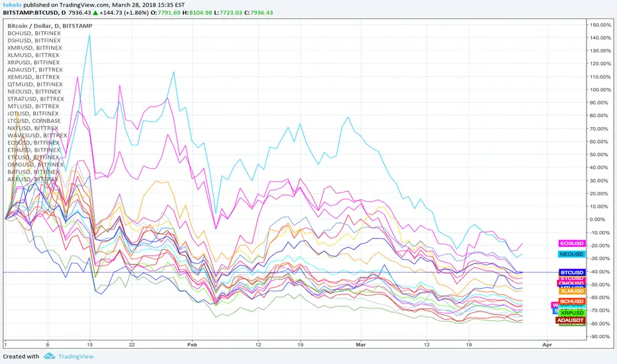Viewport: 617px width, 364px height.
Task: Select the IOTUSD, BITFINEX legend entry
Action: click(x=33, y=113)
